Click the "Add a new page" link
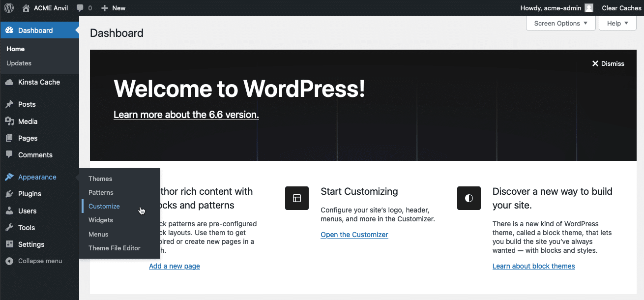 (x=174, y=266)
